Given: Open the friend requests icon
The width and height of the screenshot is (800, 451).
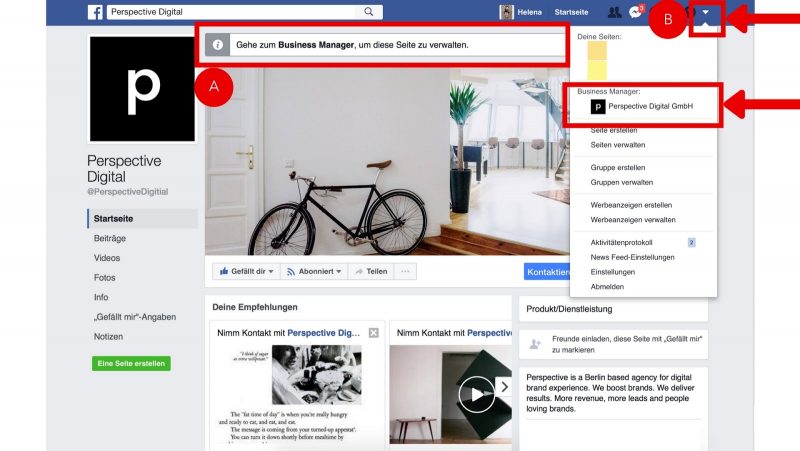Looking at the screenshot, I should [614, 12].
